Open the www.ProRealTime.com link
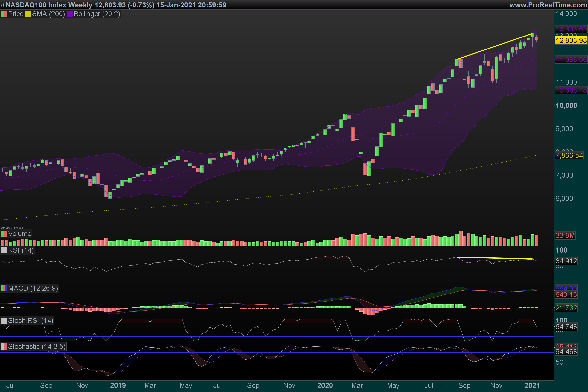Screen dimensions: 588x392 [x=548, y=5]
